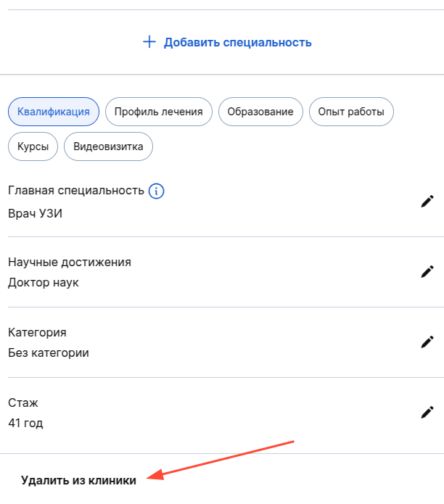The image size is (444, 504).
Task: Edit Категория using its pencil icon
Action: (x=427, y=342)
